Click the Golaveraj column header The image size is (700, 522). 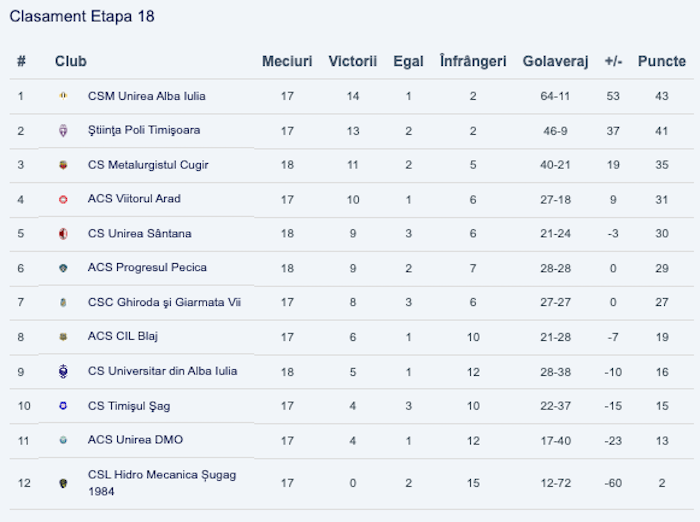tap(556, 61)
